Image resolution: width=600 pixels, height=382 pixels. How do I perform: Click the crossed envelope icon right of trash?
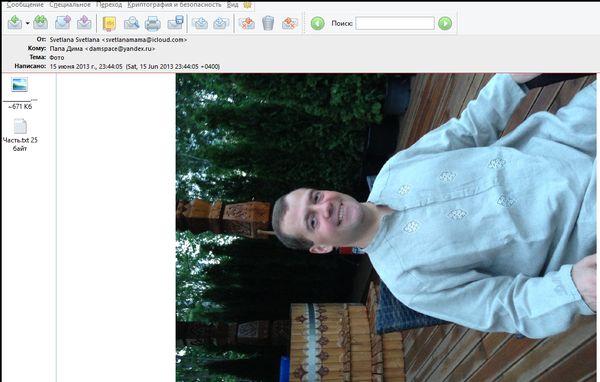point(290,23)
